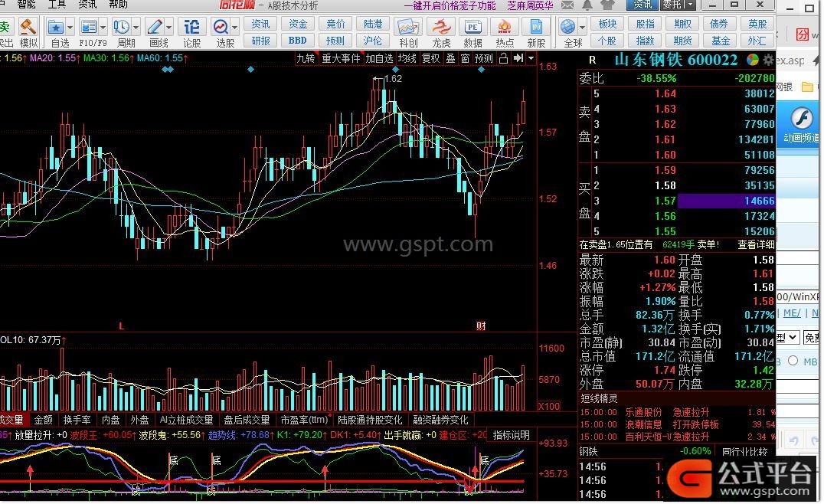Screen dimensions: 824x504
Task: Expand the chart toolbar overflow arrow
Action: [x=531, y=58]
